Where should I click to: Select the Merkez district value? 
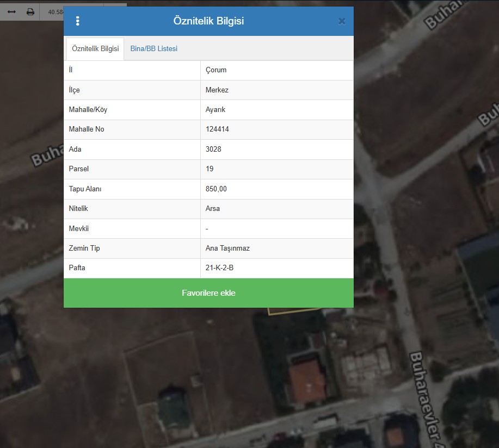[x=217, y=90]
